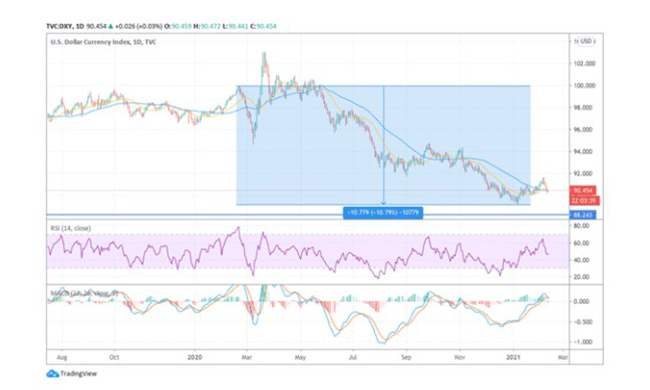
Task: Click the 22:03:39 bar countdown label
Action: pos(584,201)
